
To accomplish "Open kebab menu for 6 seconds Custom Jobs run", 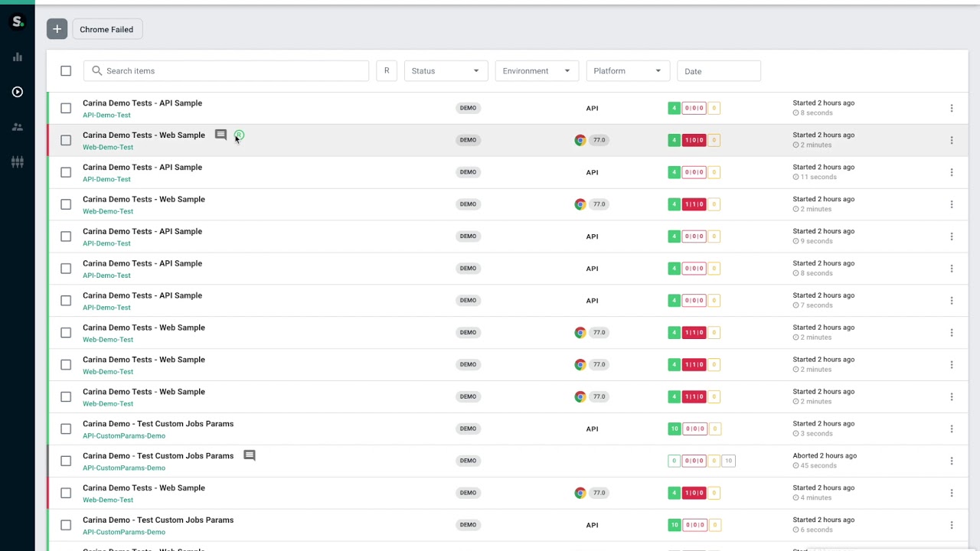I will pos(952,525).
